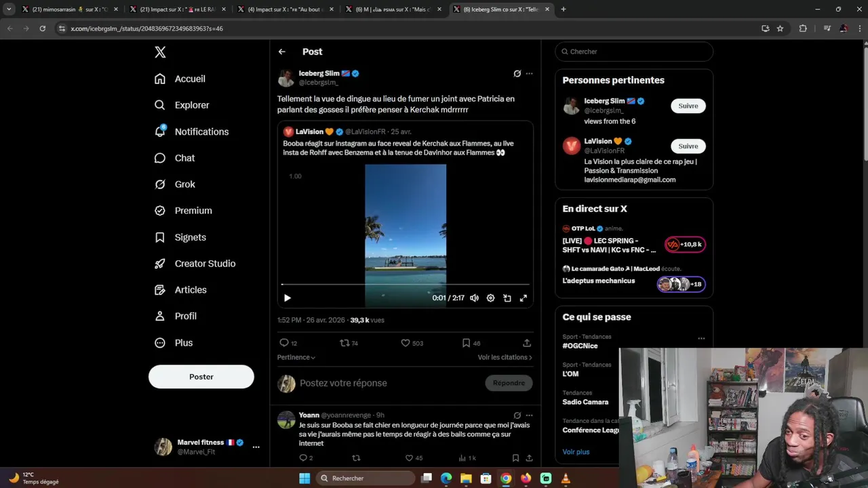This screenshot has width=868, height=488.
Task: Follow Iceberg Slim with Suivre button
Action: [x=688, y=106]
